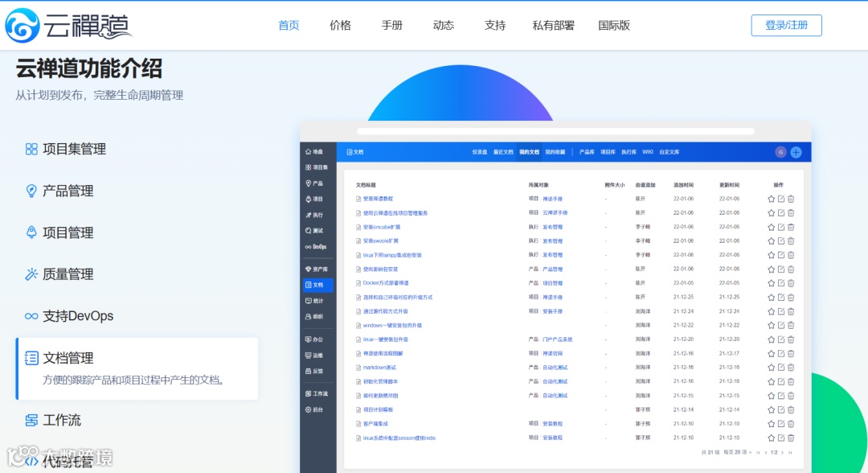This screenshot has height=473, width=868.
Task: Select 工作流 in the feature list
Action: click(53, 421)
